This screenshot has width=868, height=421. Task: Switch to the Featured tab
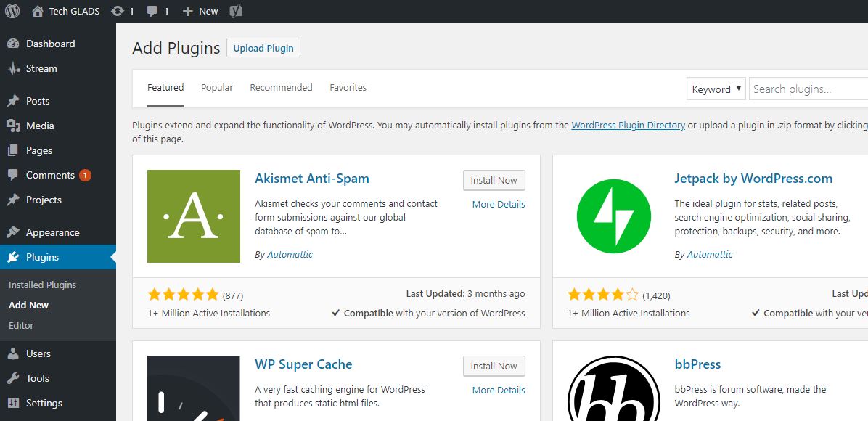coord(165,88)
